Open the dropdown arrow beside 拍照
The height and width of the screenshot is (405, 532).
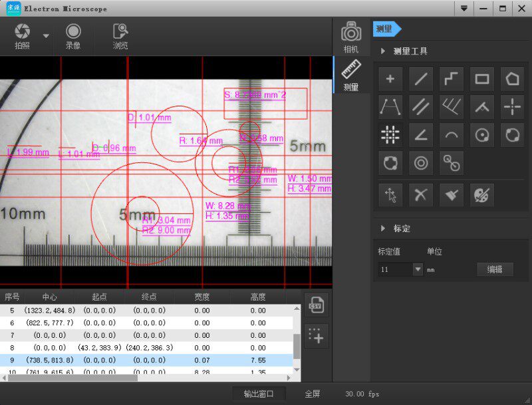point(46,36)
